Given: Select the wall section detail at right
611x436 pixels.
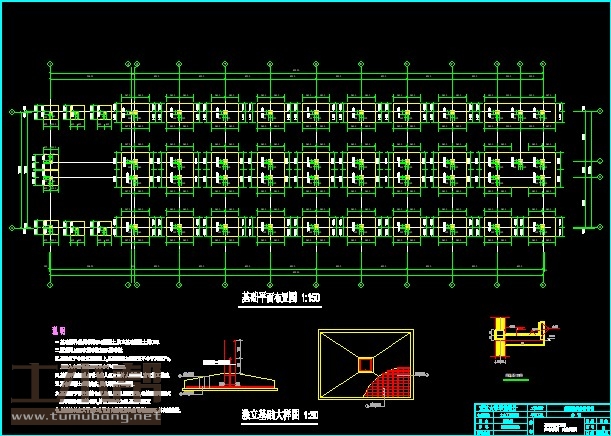Looking at the screenshot, I should point(520,338).
